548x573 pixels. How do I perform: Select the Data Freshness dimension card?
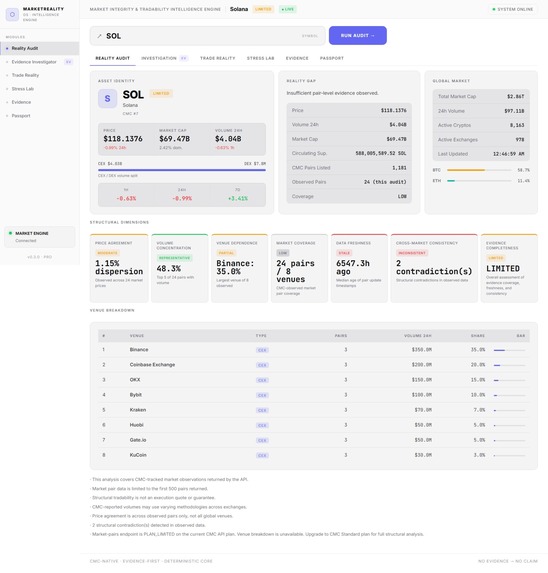359,268
